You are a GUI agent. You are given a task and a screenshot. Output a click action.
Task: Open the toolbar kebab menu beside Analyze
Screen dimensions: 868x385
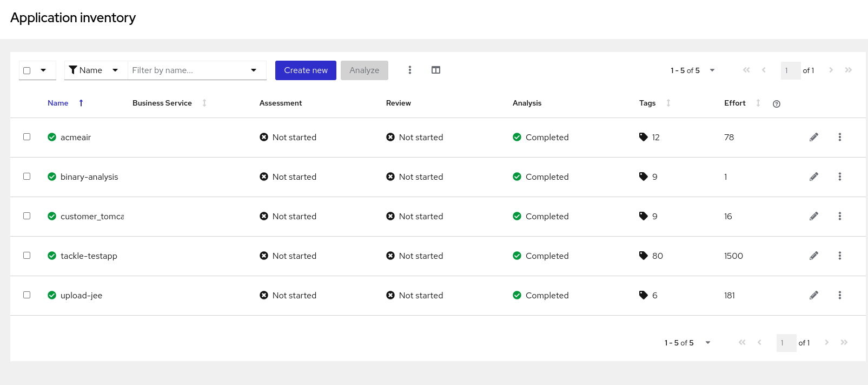click(x=409, y=70)
